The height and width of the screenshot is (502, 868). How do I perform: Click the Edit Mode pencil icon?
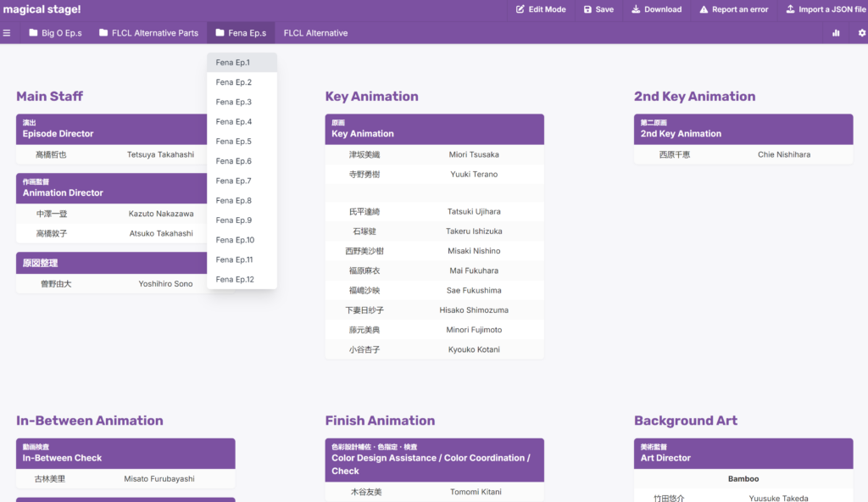pyautogui.click(x=520, y=9)
